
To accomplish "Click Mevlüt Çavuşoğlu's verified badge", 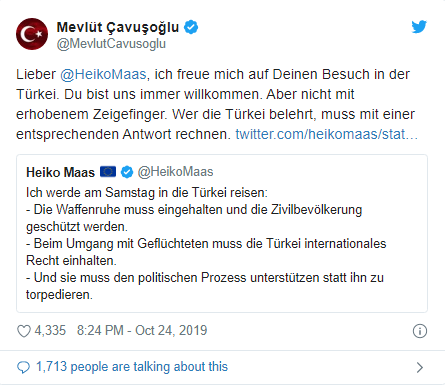I will point(191,27).
